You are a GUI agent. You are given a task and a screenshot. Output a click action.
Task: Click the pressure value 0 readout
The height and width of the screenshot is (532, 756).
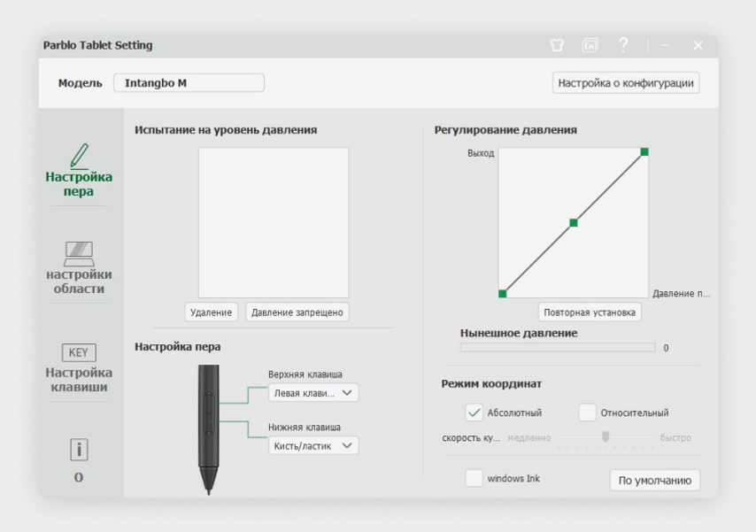coord(666,348)
